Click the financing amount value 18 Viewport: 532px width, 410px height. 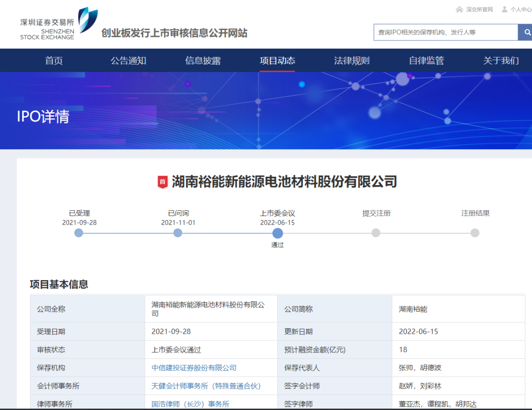pos(403,349)
